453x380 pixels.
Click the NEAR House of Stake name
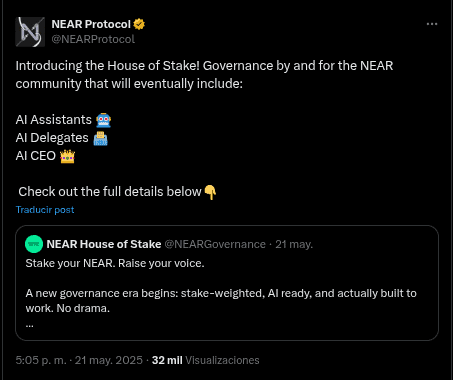coord(104,244)
